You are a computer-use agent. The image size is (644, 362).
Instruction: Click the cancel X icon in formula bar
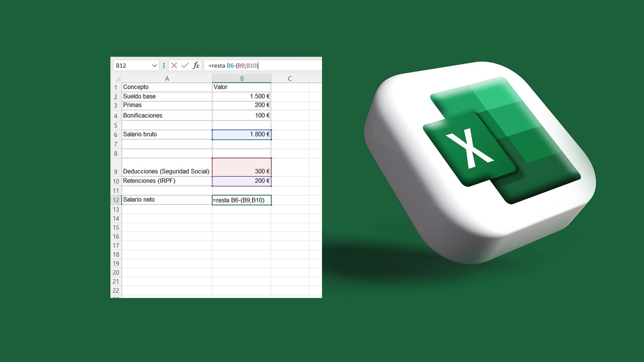[174, 65]
